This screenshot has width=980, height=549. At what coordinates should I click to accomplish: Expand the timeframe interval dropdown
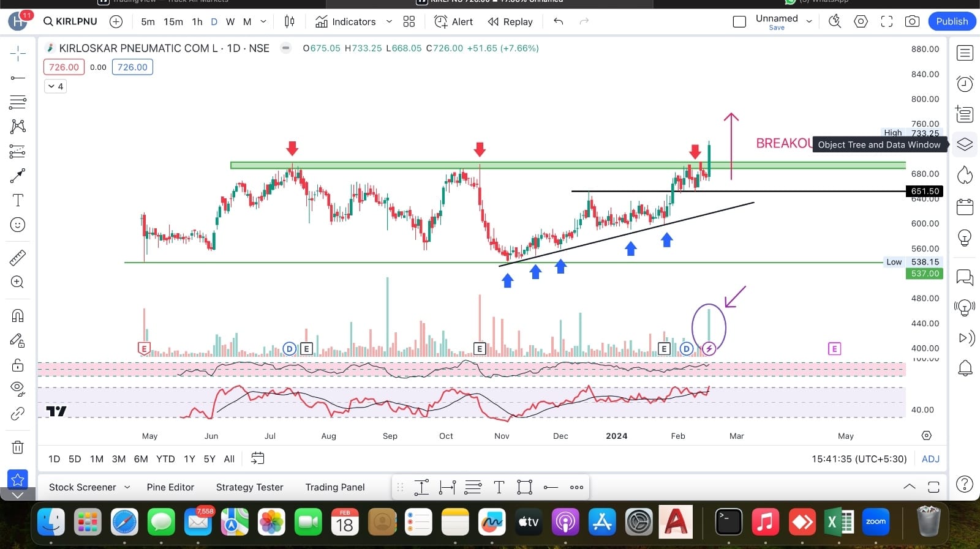coord(263,21)
